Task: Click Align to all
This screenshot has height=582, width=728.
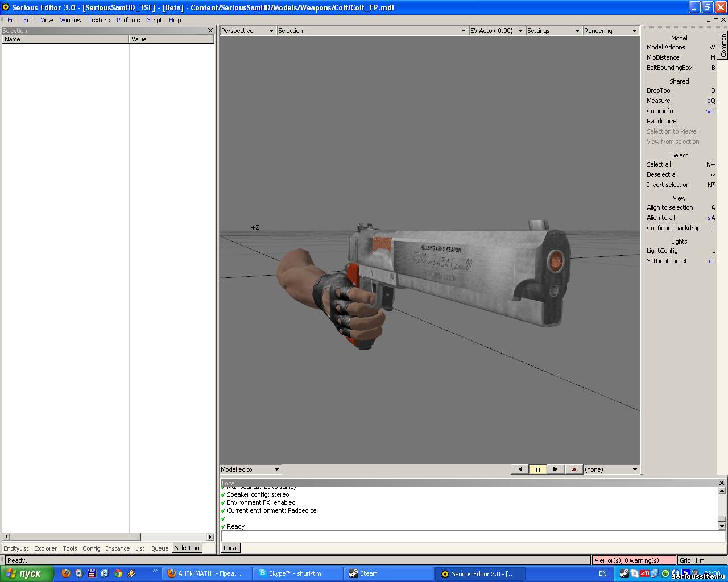Action: click(x=681, y=218)
